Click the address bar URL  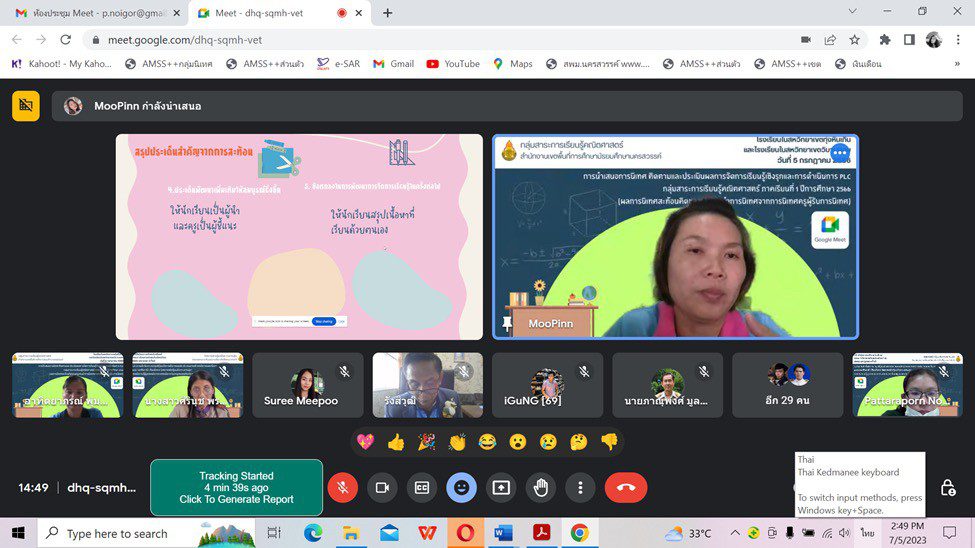(x=185, y=40)
